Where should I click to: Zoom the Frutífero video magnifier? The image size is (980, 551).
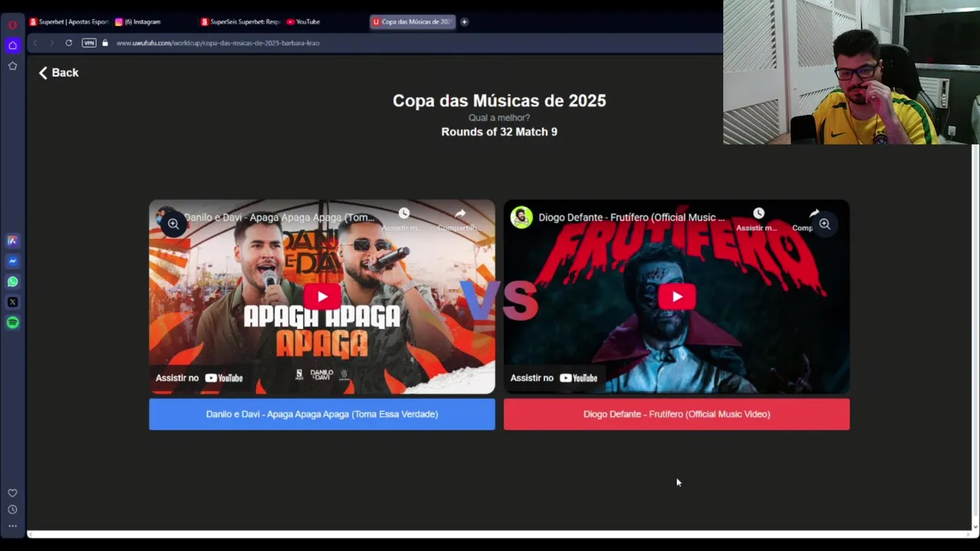pyautogui.click(x=825, y=224)
